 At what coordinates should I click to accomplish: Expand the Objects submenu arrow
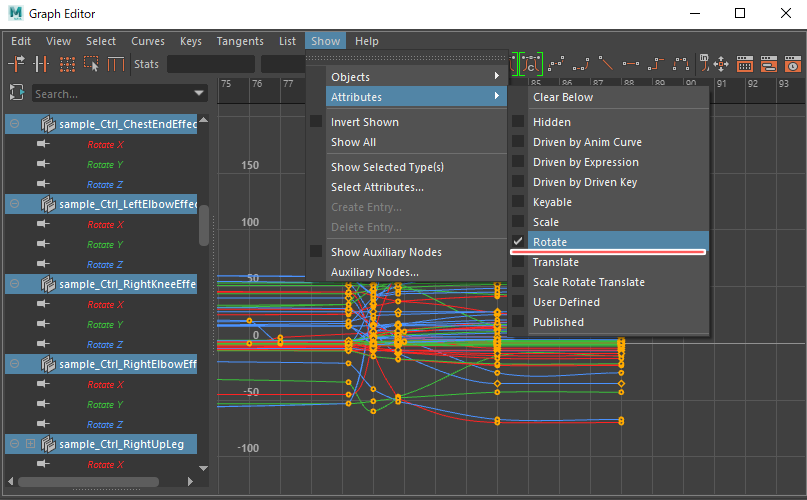point(496,77)
